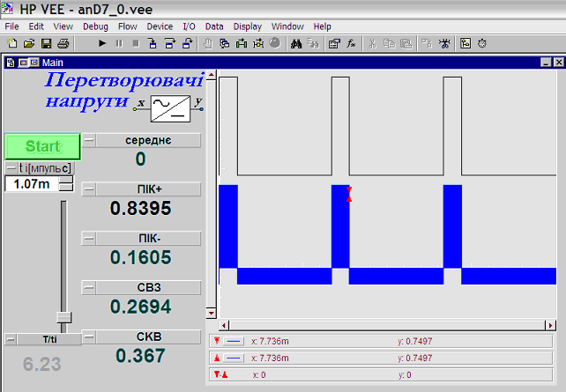The image size is (566, 392).
Task: Decrease pulse duration with the down spinner arrow
Action: (x=66, y=188)
